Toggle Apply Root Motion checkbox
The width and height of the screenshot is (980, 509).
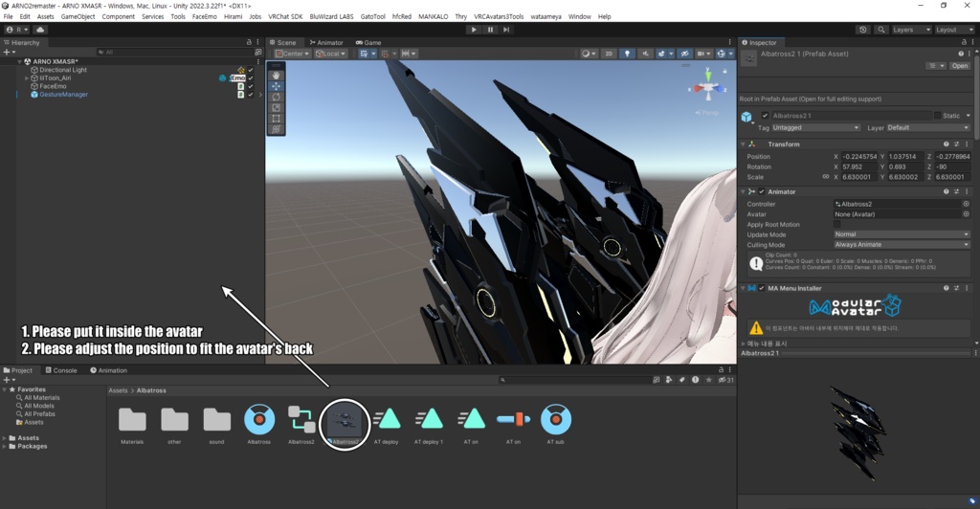836,224
